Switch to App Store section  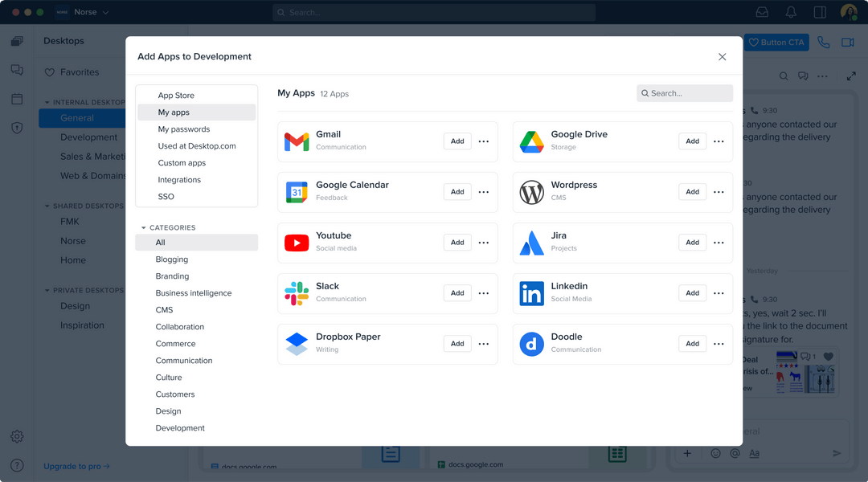point(176,96)
